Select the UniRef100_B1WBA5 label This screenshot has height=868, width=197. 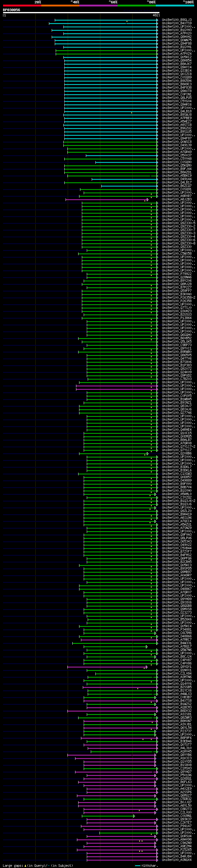coord(176,399)
